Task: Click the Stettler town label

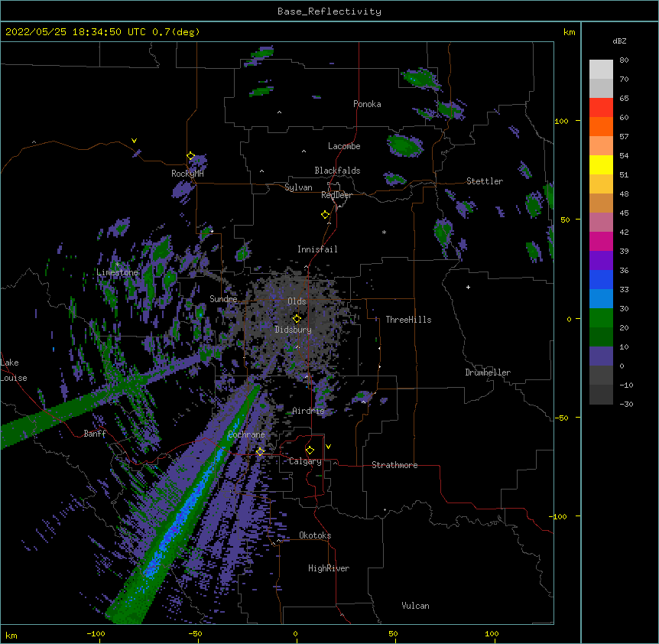Action: [485, 181]
